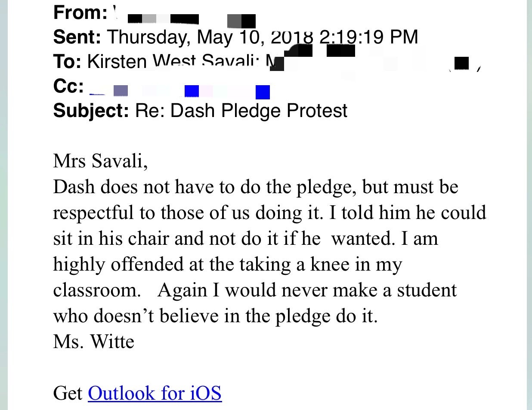
Task: Click the word Get before the Outlook link
Action: (68, 393)
